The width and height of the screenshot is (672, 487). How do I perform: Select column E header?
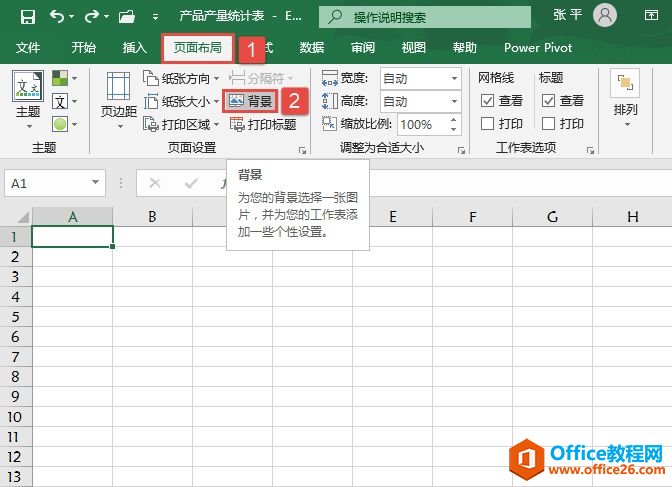[x=393, y=217]
